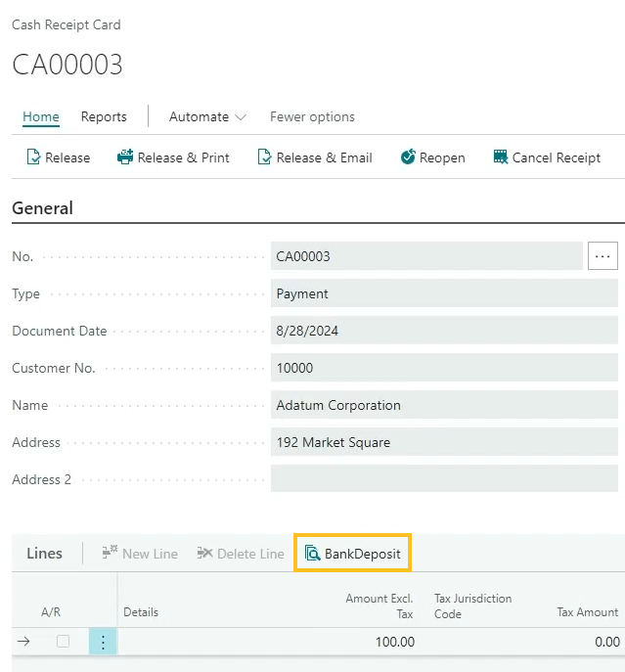Open the No. field ellipsis lookup
Viewport: 625px width, 672px height.
(602, 256)
